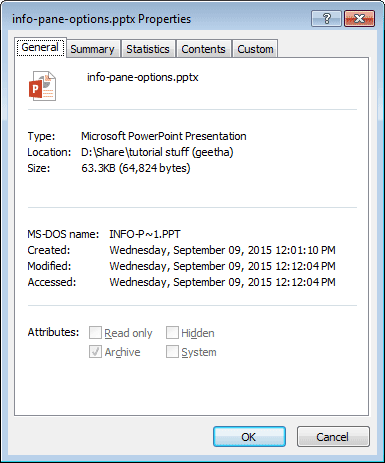Click the Type: label
The image size is (385, 463).
point(41,136)
